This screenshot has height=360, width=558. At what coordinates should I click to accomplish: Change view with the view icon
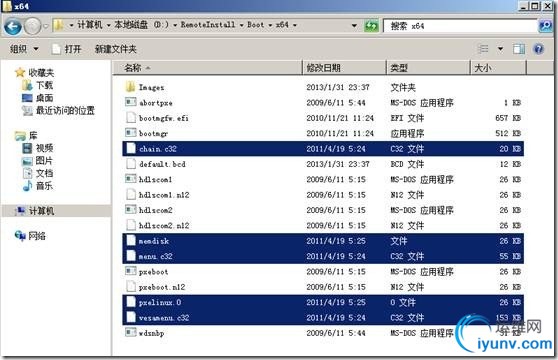(483, 49)
